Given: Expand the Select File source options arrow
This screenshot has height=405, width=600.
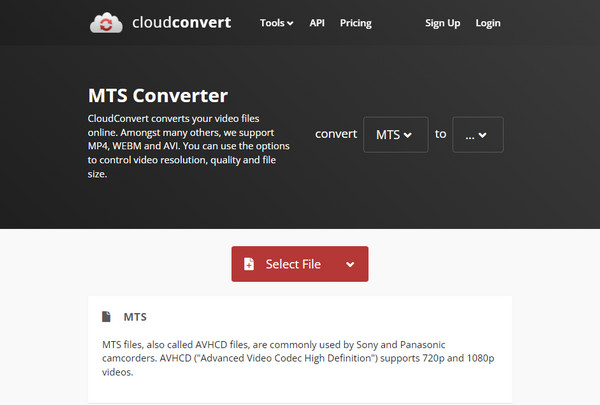Looking at the screenshot, I should coord(350,264).
